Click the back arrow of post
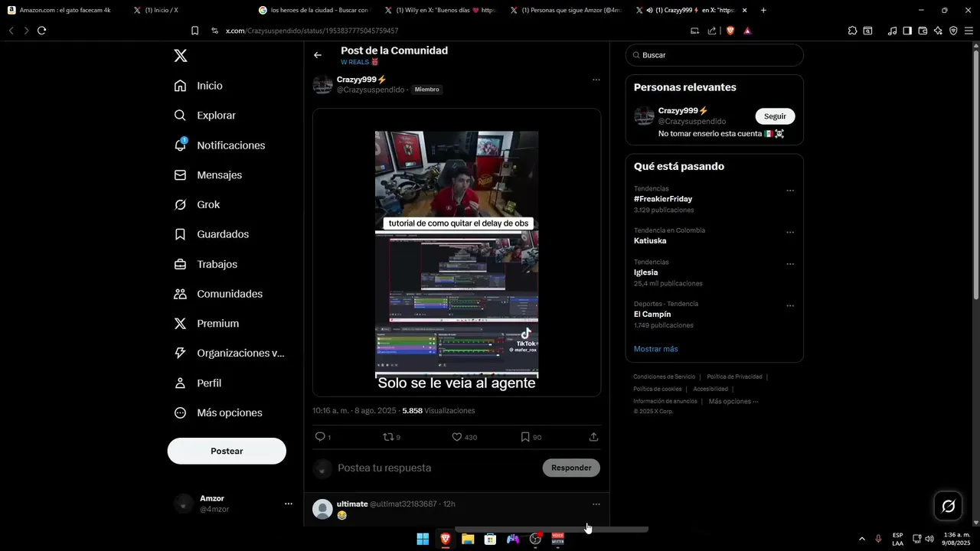Screen dimensions: 980x551 pos(318,55)
